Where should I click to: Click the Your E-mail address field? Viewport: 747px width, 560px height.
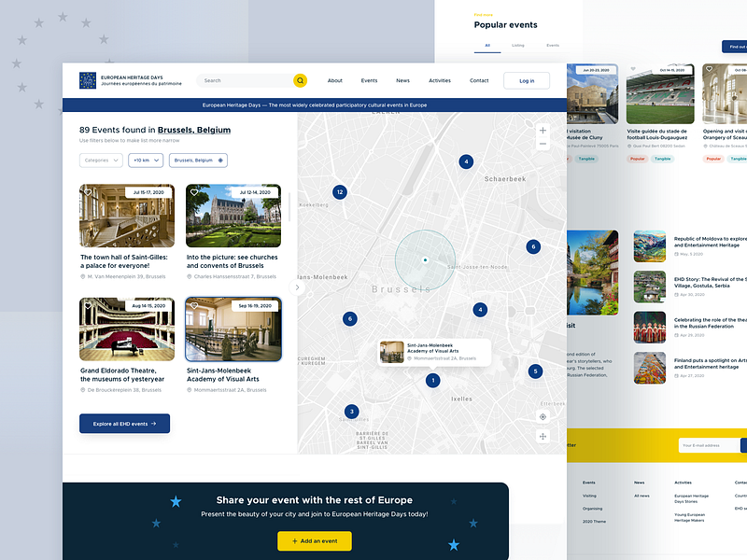pos(709,445)
